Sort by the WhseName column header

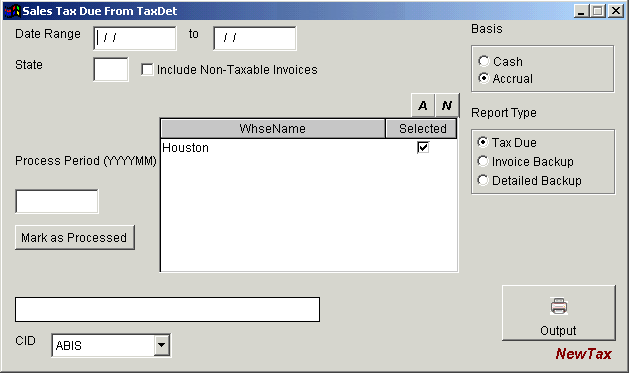273,129
